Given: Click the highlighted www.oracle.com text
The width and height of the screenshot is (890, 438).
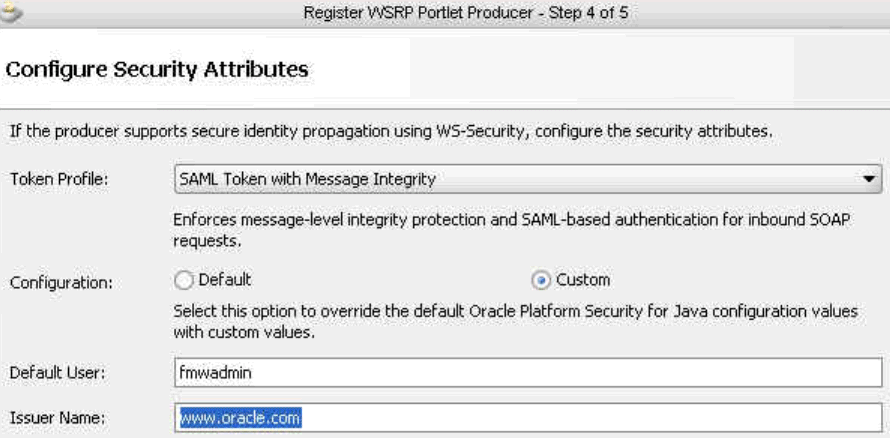Looking at the screenshot, I should pyautogui.click(x=240, y=419).
